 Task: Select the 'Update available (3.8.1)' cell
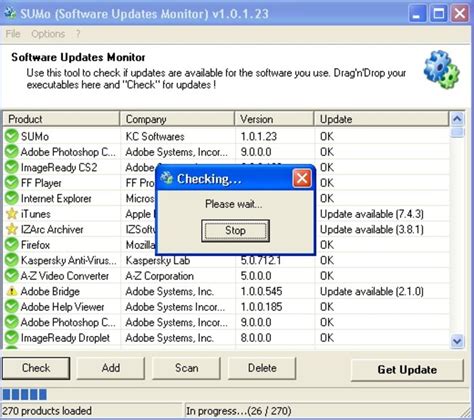tap(372, 229)
